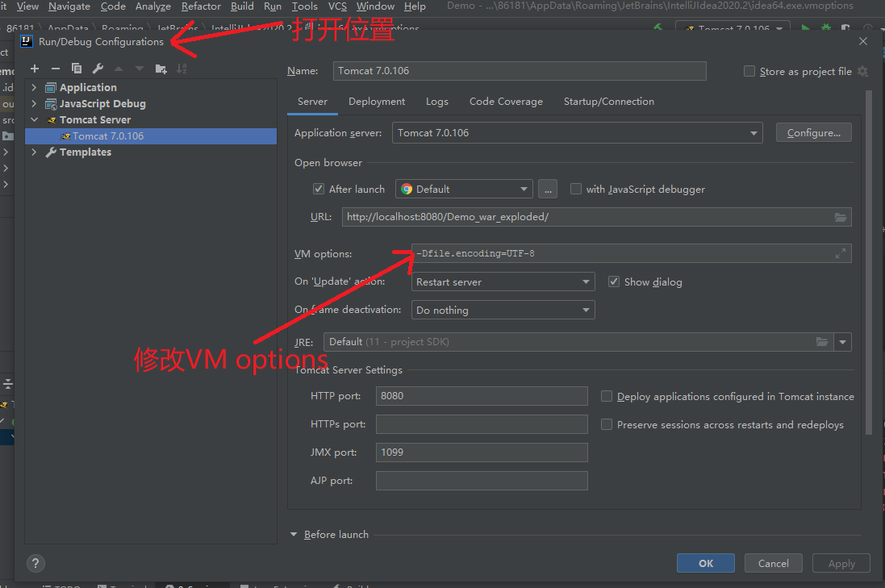This screenshot has height=588, width=885.
Task: Open gear next to Store as project file
Action: click(x=862, y=71)
